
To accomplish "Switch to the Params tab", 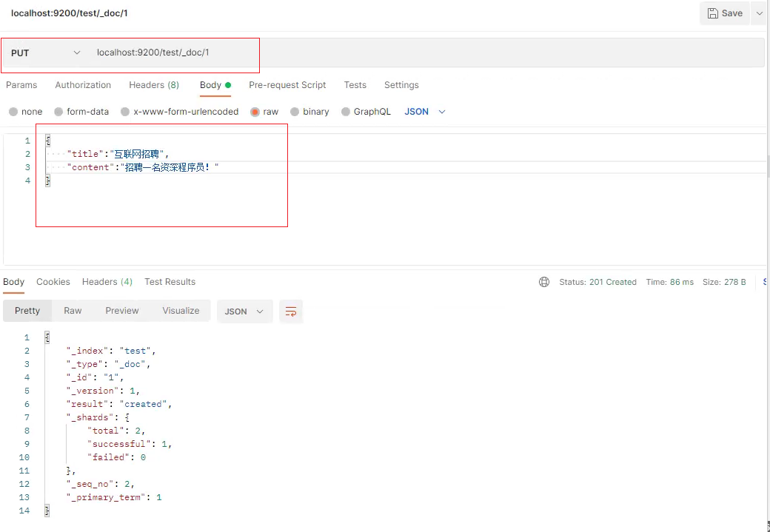I will [21, 85].
